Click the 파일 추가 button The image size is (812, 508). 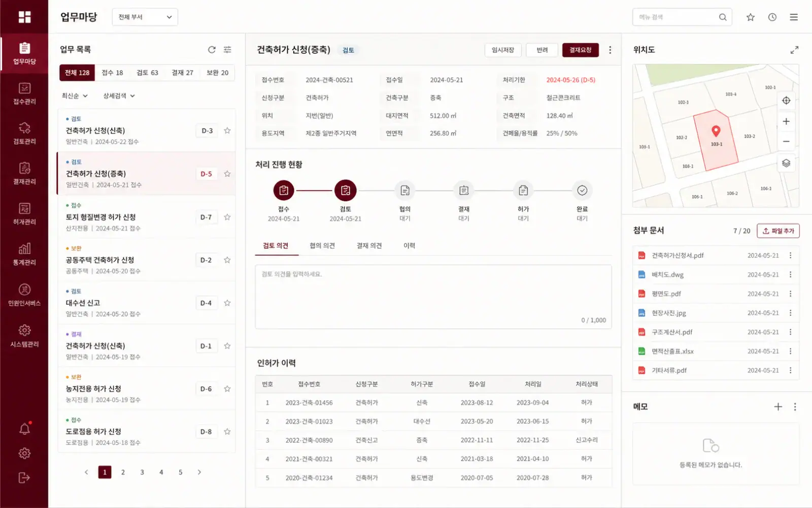778,231
